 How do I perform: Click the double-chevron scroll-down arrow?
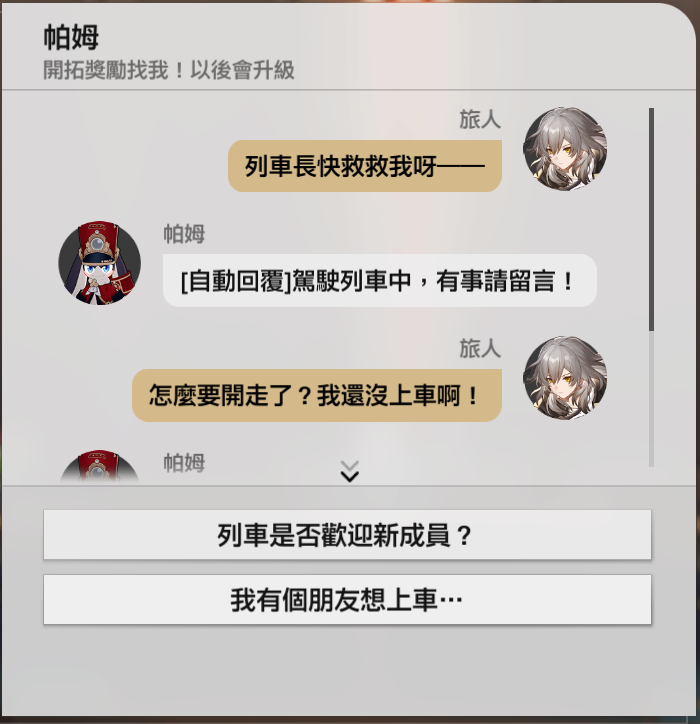tap(350, 471)
